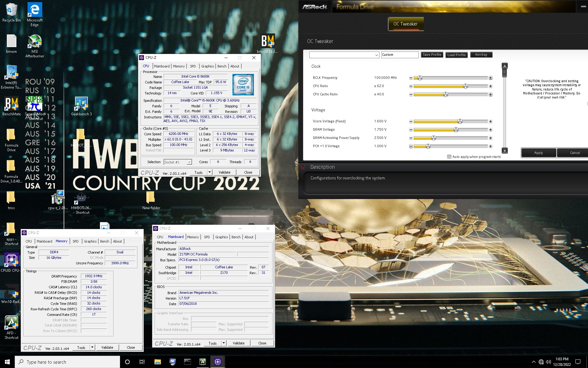Viewport: 588px width, 368px height.
Task: Click the OC Tweaker scroll up arrow
Action: pos(505,66)
